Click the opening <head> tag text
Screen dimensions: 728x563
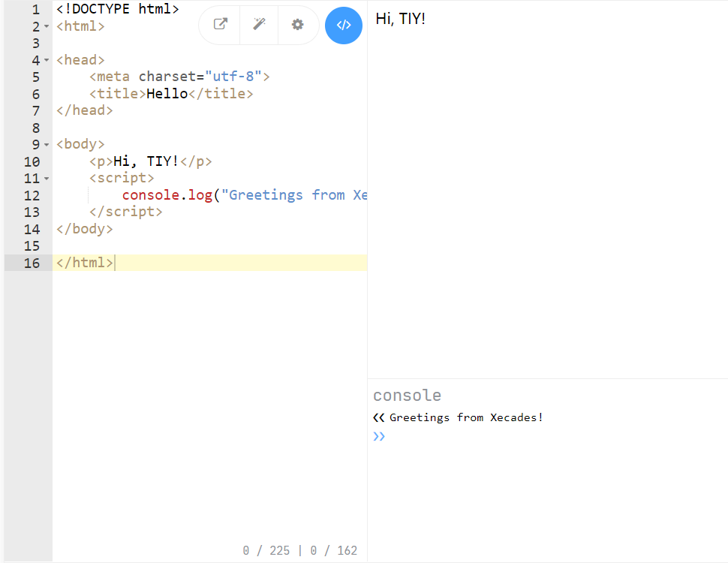80,60
